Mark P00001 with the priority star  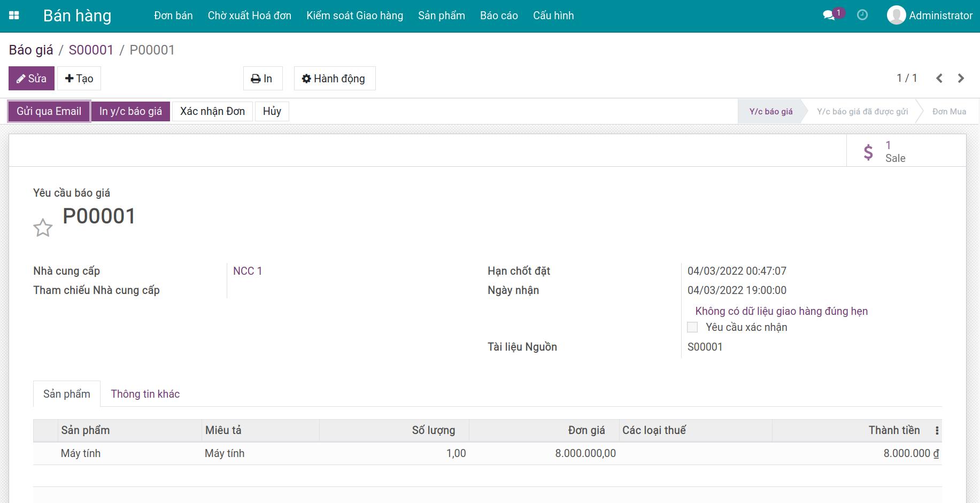click(43, 228)
